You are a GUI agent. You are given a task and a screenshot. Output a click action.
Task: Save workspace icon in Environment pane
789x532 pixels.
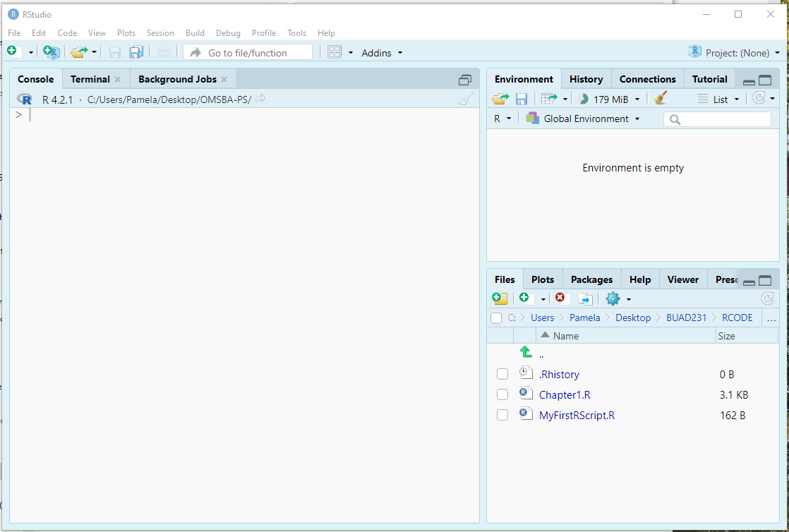(522, 99)
